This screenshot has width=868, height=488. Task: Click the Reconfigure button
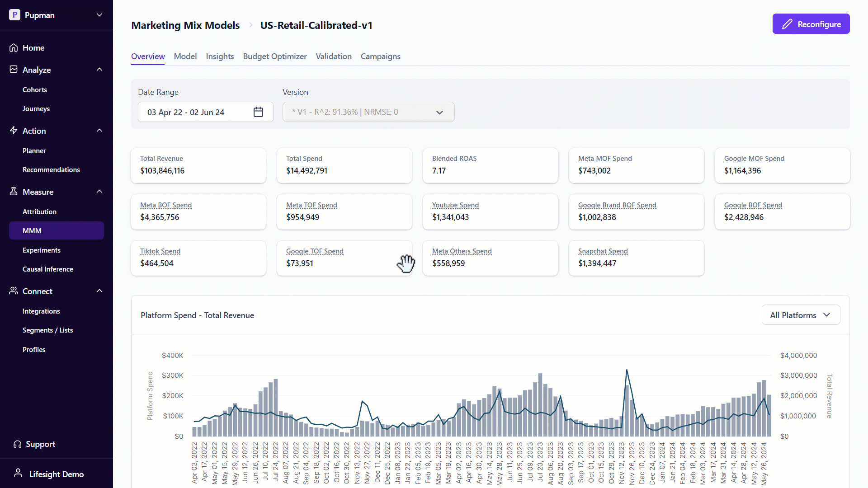click(x=811, y=24)
